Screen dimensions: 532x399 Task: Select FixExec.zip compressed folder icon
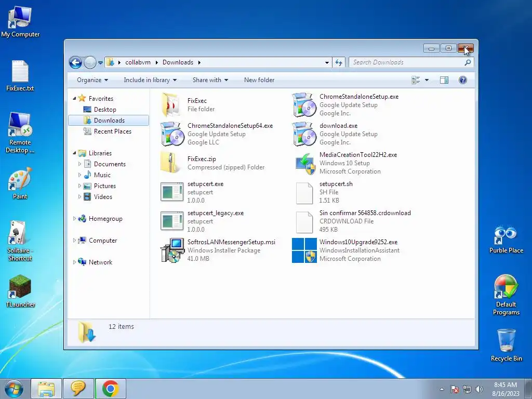point(171,163)
